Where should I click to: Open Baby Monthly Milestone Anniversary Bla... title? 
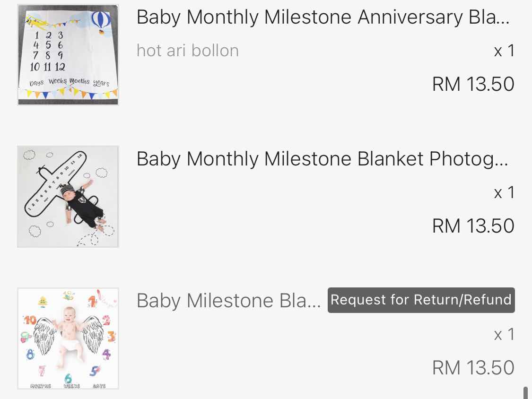323,17
